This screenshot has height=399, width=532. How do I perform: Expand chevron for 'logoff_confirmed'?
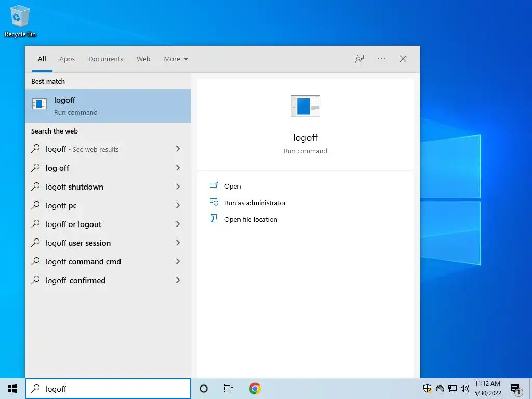tap(178, 280)
